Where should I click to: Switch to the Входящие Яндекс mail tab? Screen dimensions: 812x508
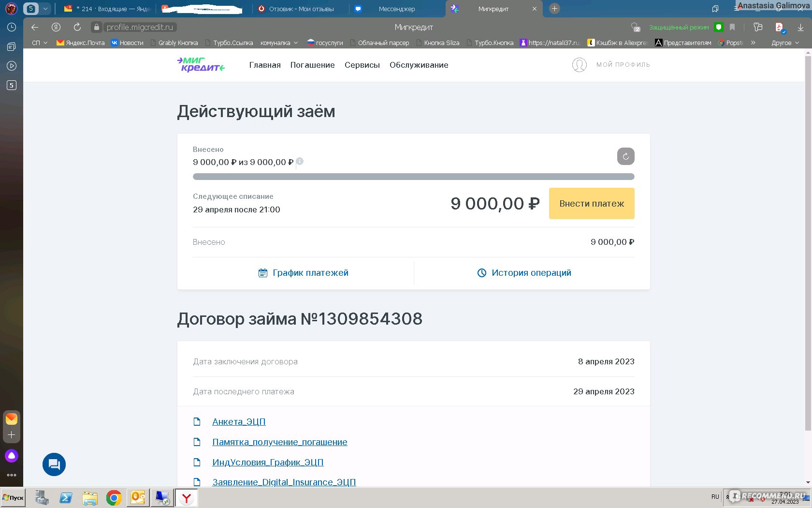click(107, 9)
